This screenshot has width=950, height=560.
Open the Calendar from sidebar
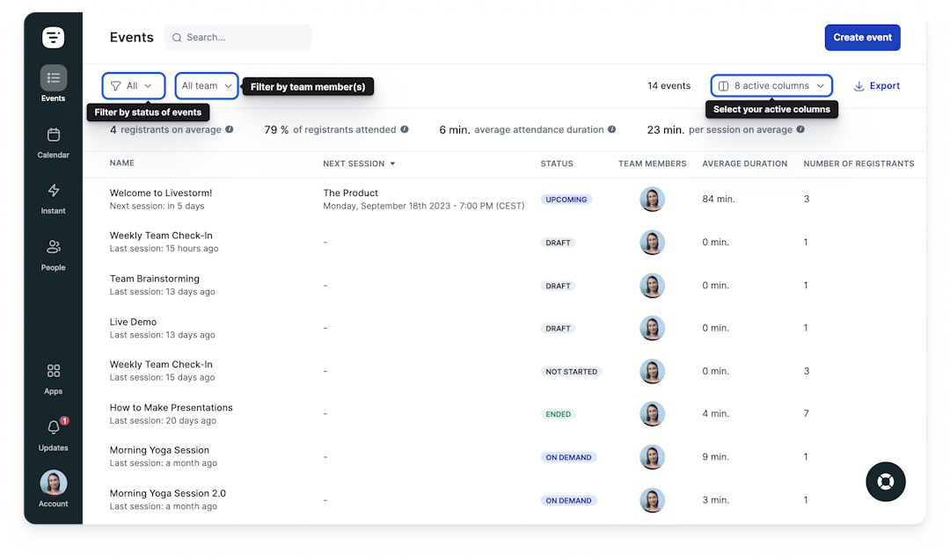pos(54,143)
